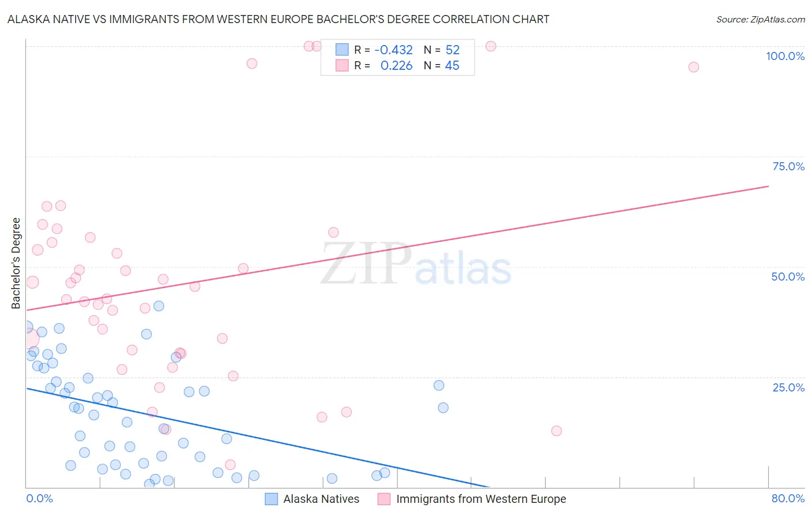
Task: Click the 100.0% y-axis tick label
Action: tap(785, 56)
